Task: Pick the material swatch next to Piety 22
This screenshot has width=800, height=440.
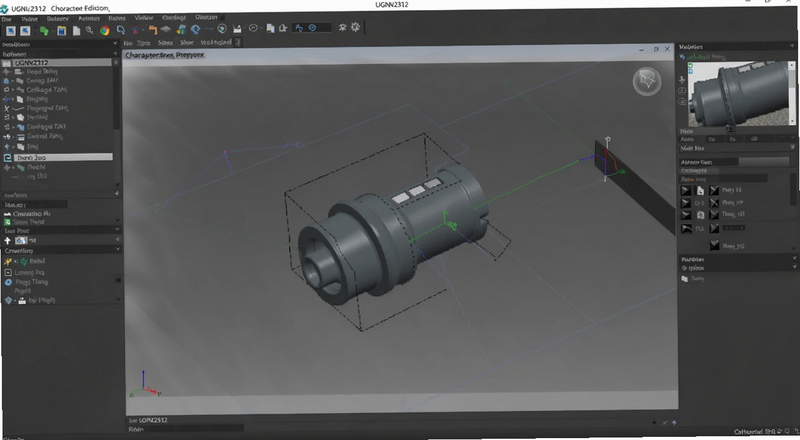Action: pyautogui.click(x=714, y=190)
